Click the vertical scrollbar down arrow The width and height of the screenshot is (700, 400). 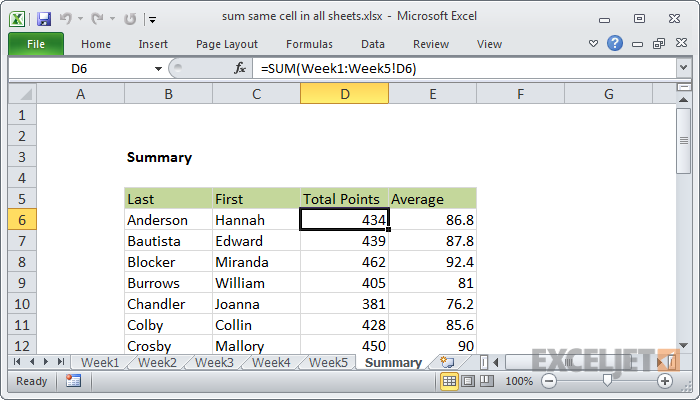pos(683,346)
